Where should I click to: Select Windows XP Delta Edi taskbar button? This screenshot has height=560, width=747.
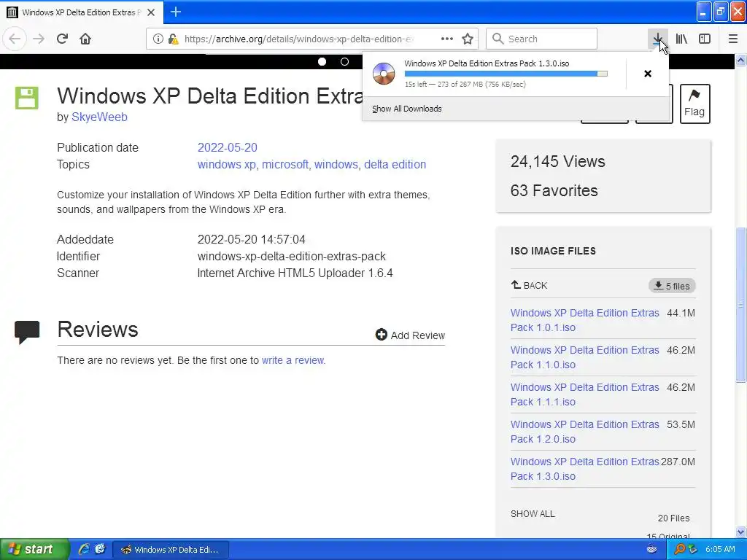click(x=171, y=550)
